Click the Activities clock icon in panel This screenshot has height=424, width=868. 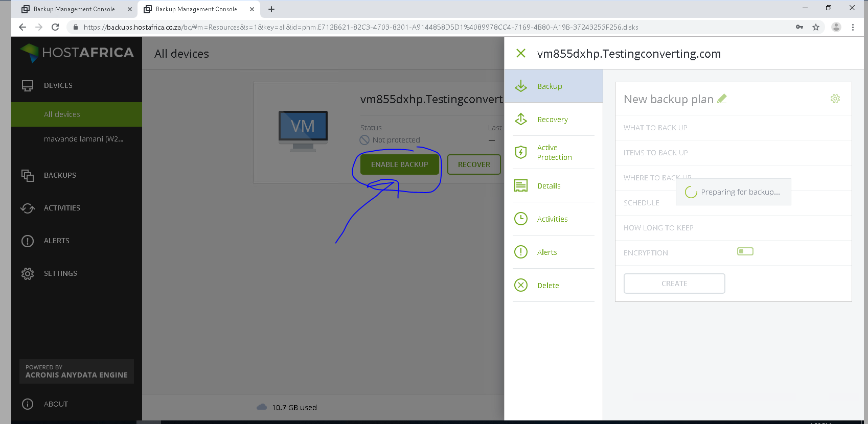click(x=521, y=219)
